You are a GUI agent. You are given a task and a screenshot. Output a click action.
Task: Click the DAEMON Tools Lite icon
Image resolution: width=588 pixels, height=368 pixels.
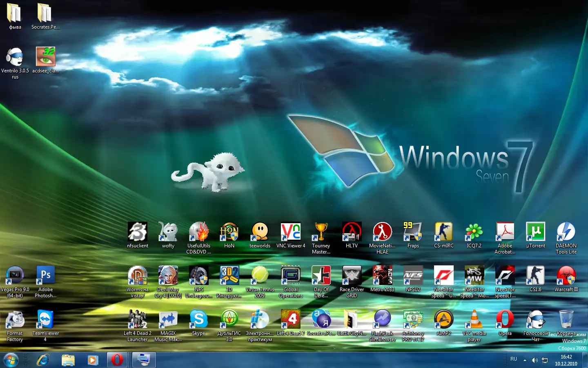566,232
